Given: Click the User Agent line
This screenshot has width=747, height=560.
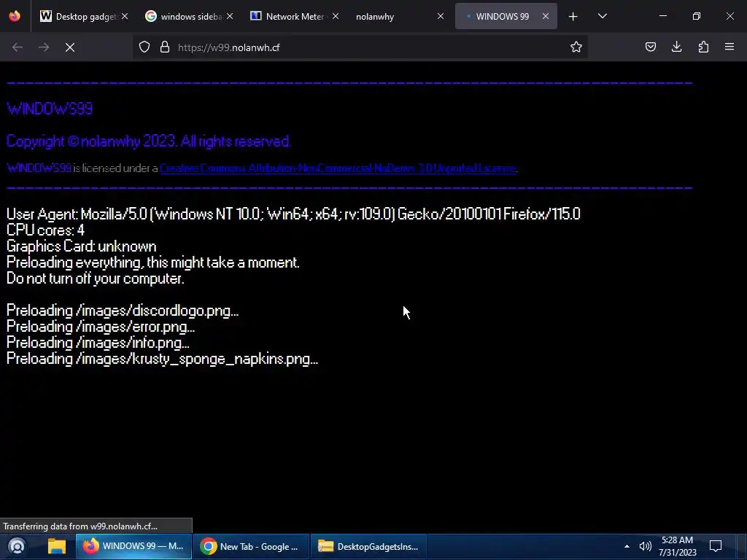Looking at the screenshot, I should tap(293, 214).
